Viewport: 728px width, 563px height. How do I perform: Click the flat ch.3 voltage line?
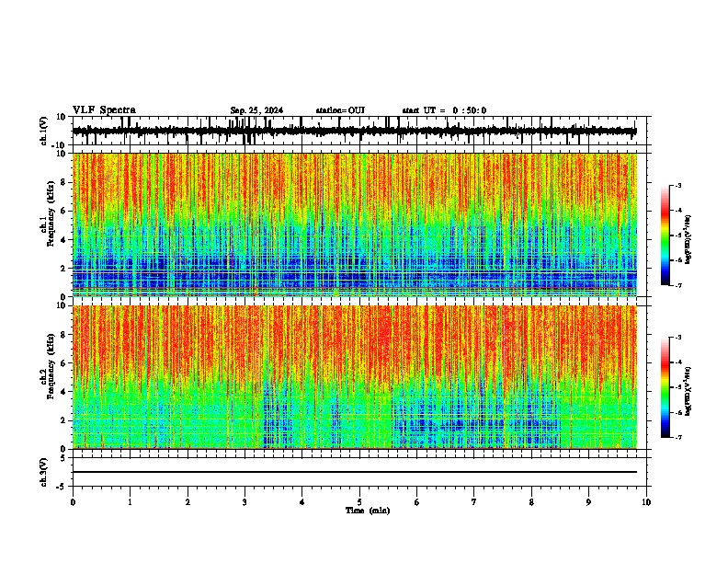coord(355,472)
